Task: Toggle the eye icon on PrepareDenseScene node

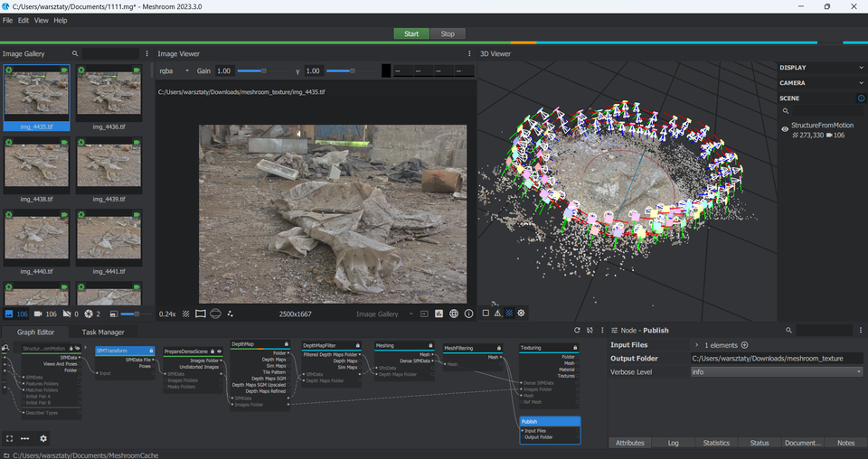Action: point(219,351)
